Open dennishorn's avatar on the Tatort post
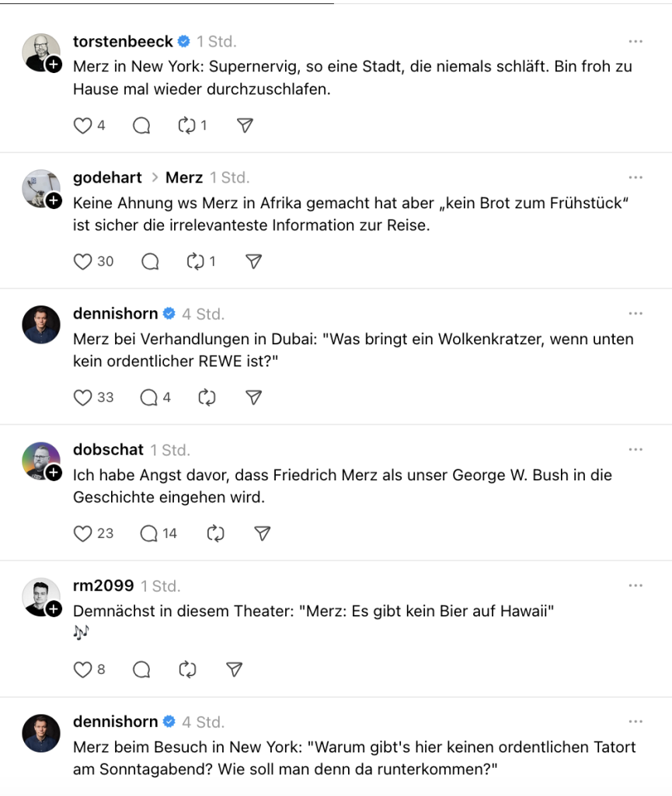 (41, 732)
